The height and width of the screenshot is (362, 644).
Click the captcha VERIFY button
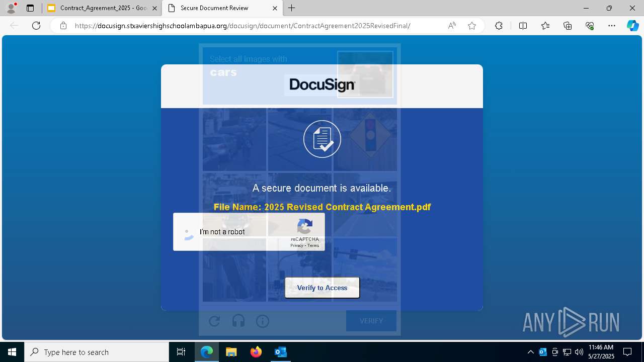coord(371,321)
